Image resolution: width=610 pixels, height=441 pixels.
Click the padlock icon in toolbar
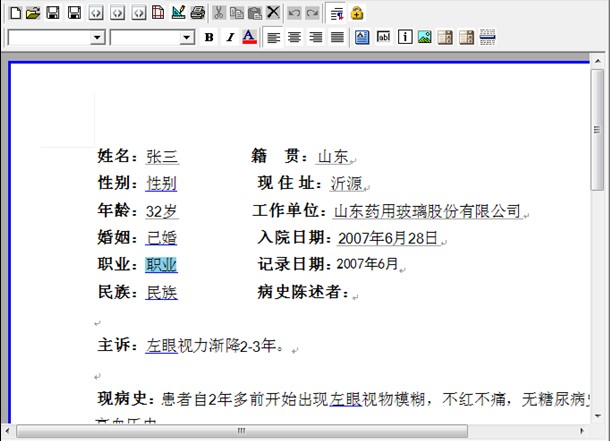click(x=357, y=13)
